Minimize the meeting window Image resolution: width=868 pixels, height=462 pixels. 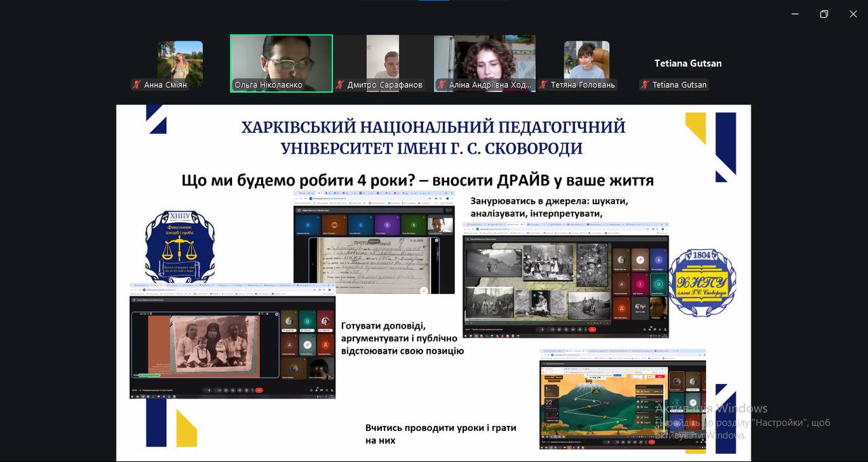point(794,14)
